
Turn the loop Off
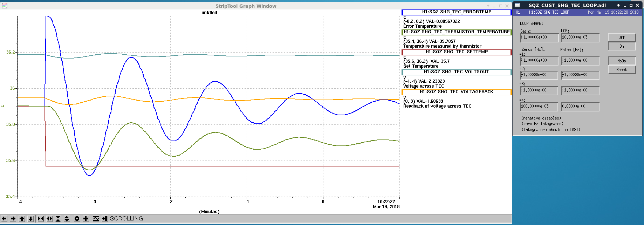(622, 37)
